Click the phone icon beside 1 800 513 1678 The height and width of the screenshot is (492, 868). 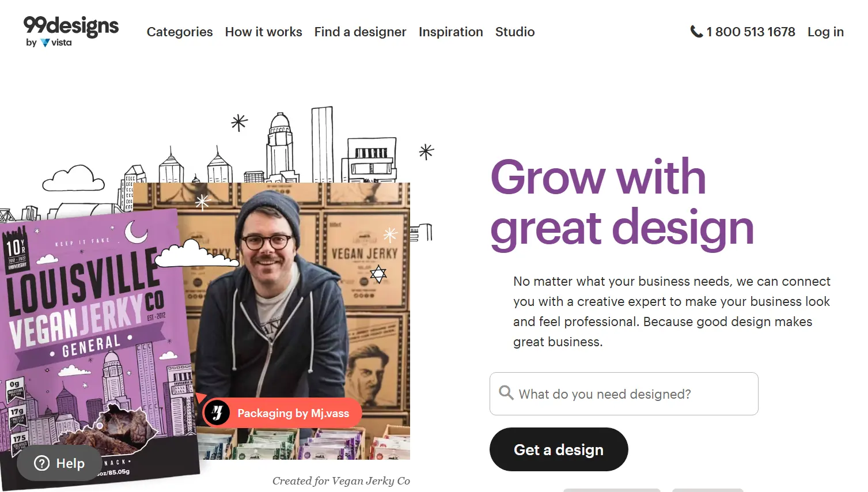point(696,32)
